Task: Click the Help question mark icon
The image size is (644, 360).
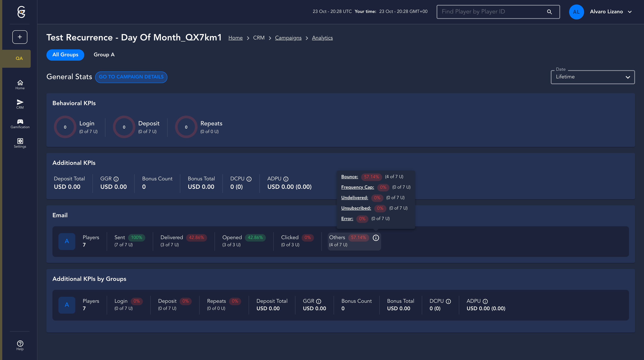Action: pyautogui.click(x=20, y=344)
